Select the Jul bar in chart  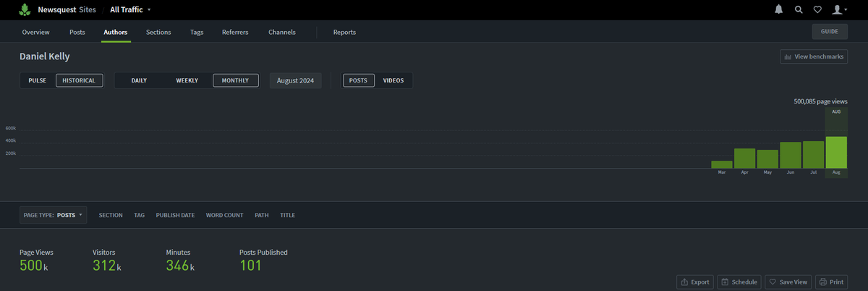(813, 155)
